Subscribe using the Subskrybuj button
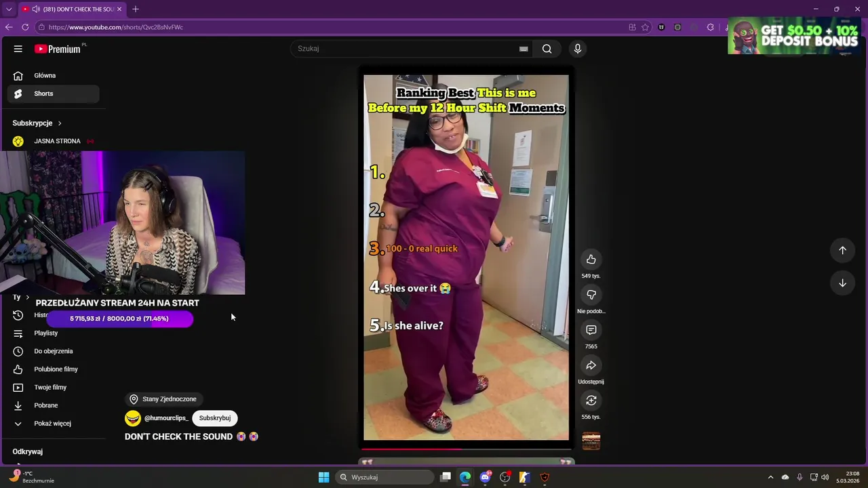Image resolution: width=868 pixels, height=488 pixels. 214,418
